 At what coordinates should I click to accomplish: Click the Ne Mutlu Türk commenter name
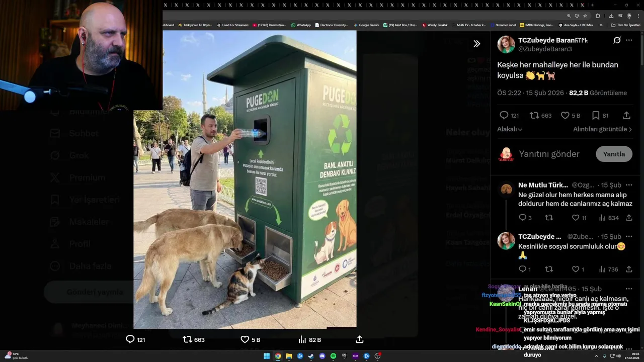tap(543, 185)
